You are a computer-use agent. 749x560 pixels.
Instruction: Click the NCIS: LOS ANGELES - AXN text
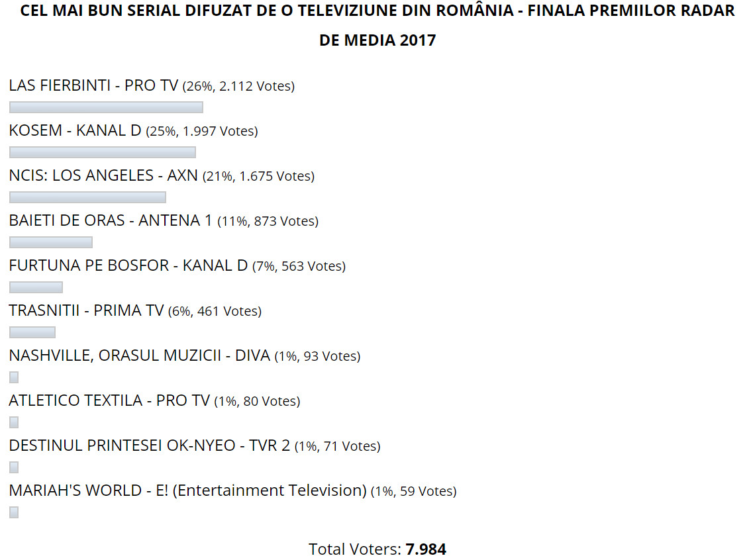[x=103, y=175]
